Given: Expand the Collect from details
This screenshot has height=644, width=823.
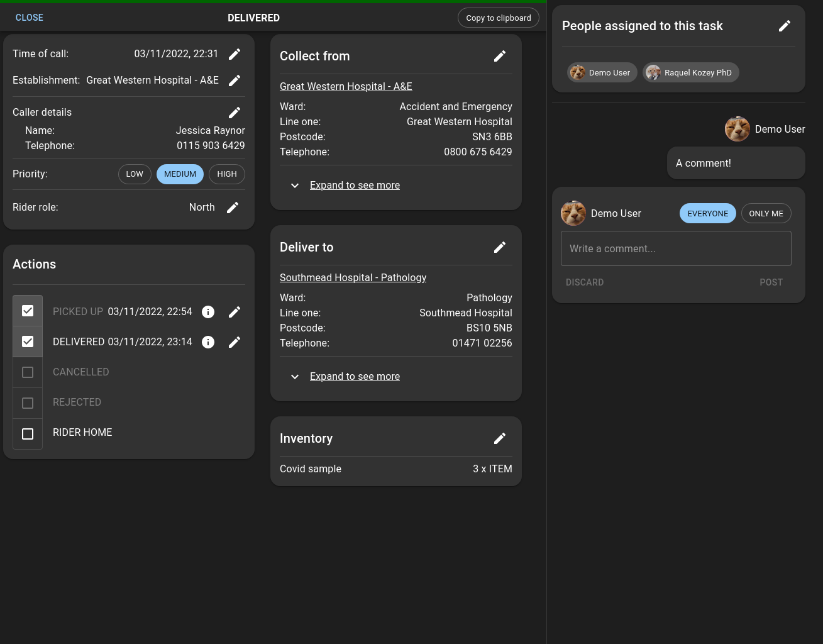Looking at the screenshot, I should pos(355,185).
